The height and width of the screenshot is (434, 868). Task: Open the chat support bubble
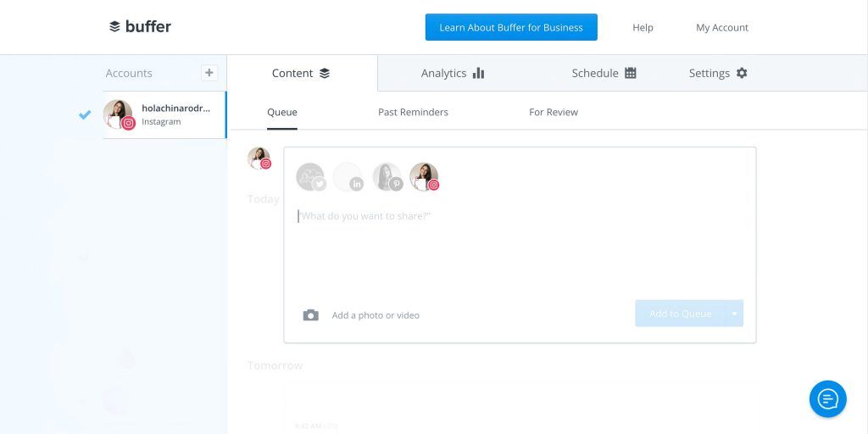[x=827, y=398]
